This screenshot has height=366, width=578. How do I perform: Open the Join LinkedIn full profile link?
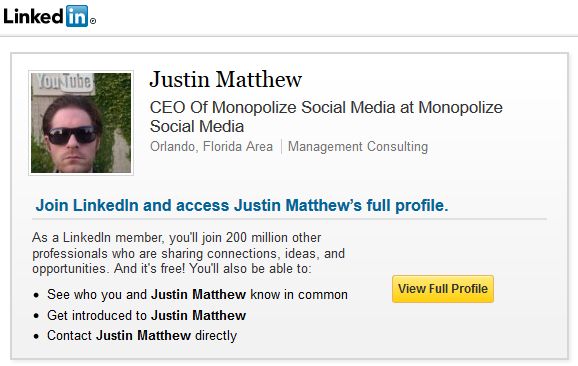[x=242, y=205]
